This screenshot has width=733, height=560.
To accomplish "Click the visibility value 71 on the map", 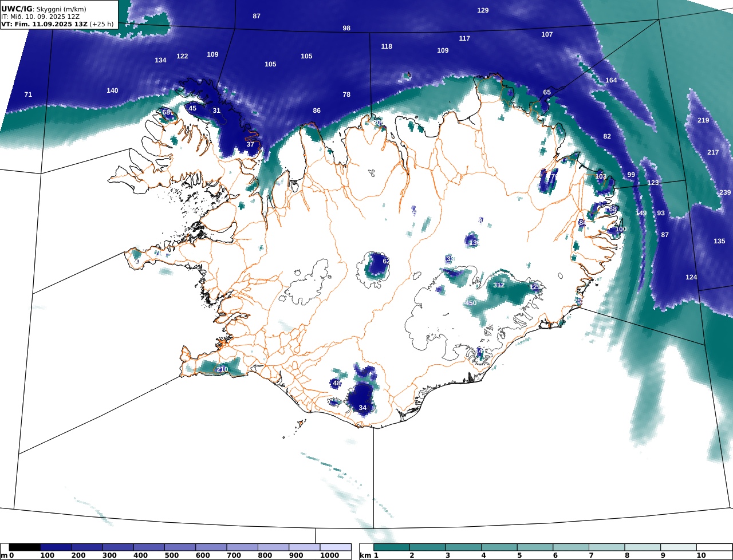I will (x=28, y=94).
